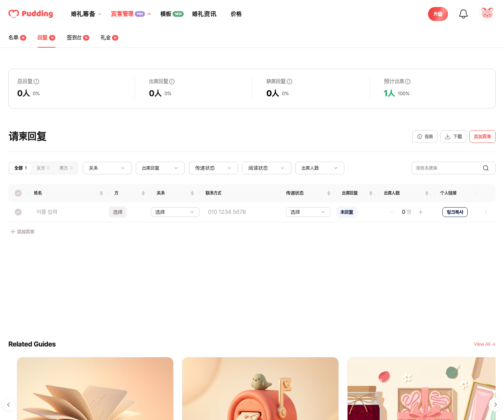
Task: Open the 价格 page
Action: [236, 14]
